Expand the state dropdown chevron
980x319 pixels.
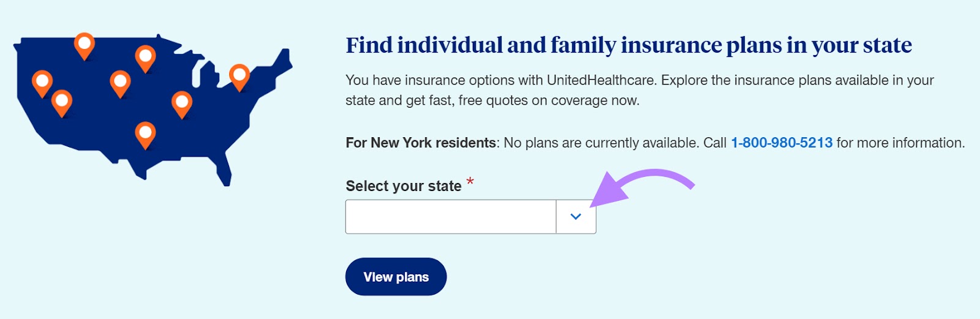(576, 217)
